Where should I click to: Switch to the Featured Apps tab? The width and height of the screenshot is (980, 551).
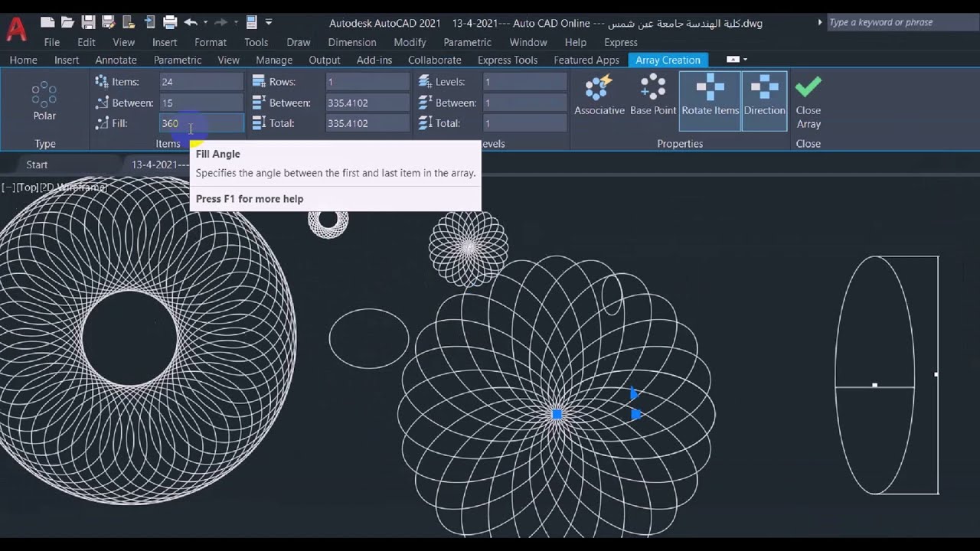pos(586,60)
